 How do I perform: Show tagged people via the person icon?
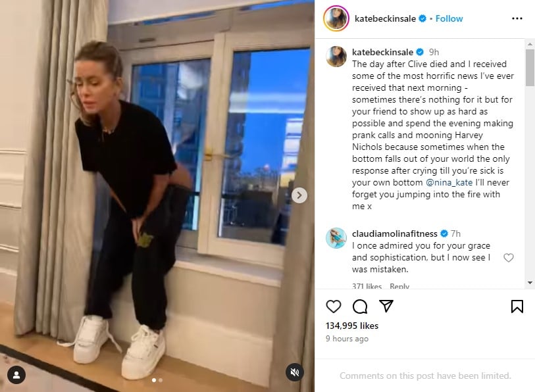pos(16,375)
